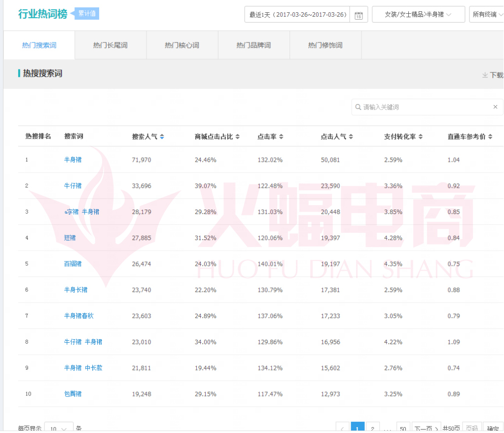Screen dimensions: 504x433
Task: Switch to 热门修饰词 tab
Action: (325, 45)
